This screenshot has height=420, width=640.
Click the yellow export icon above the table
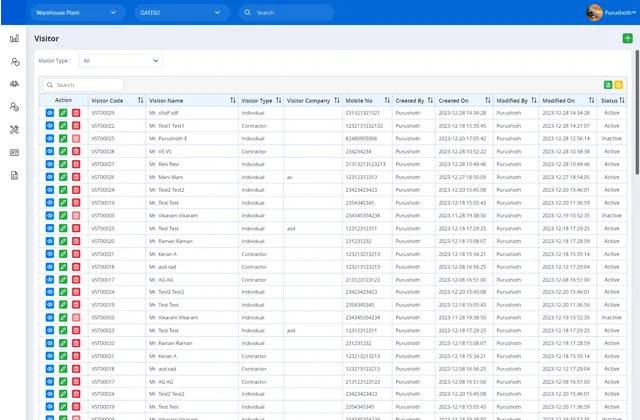(x=619, y=85)
